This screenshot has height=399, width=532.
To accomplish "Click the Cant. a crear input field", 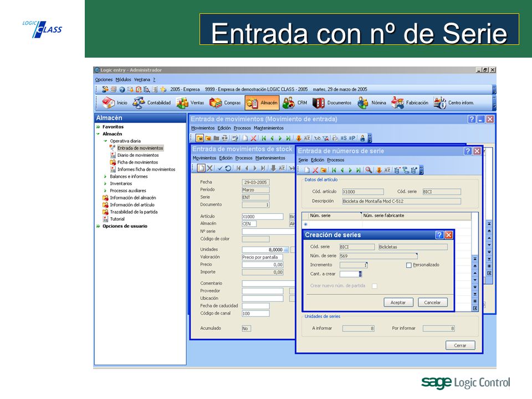I will pyautogui.click(x=351, y=274).
